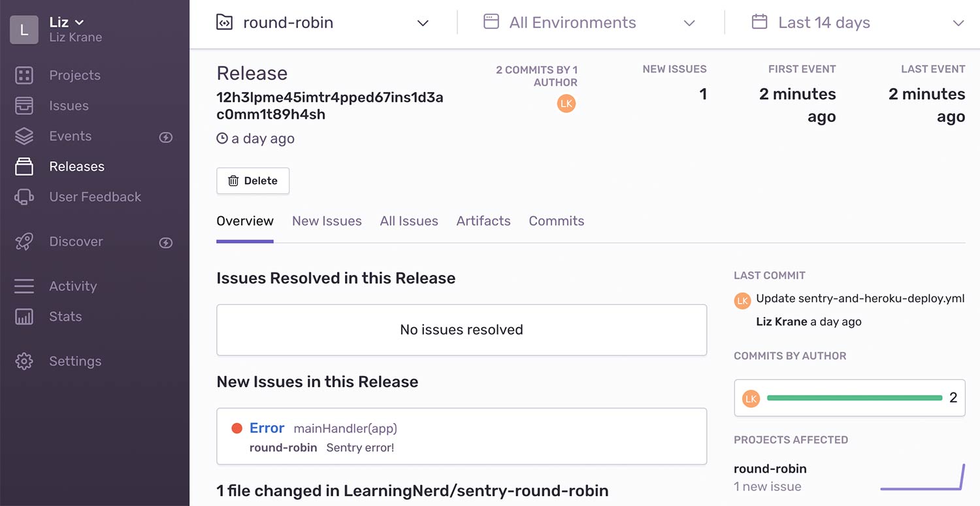This screenshot has width=980, height=506.
Task: Open Issues via its sidebar icon
Action: (24, 106)
